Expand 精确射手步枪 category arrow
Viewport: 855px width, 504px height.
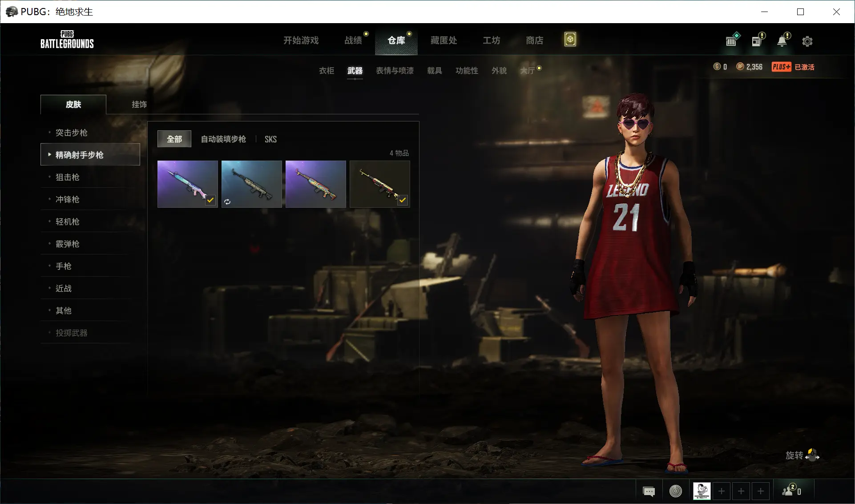[49, 154]
